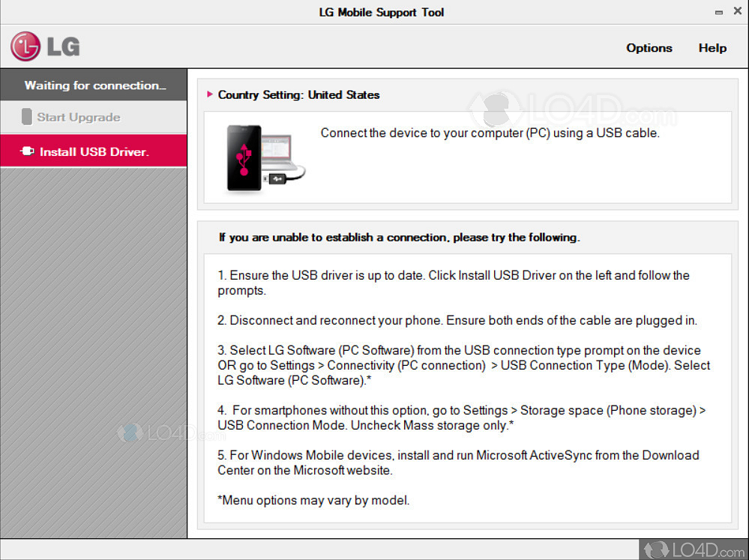Screen dimensions: 749x560
Task: Click the LG logo in the header
Action: coord(46,46)
